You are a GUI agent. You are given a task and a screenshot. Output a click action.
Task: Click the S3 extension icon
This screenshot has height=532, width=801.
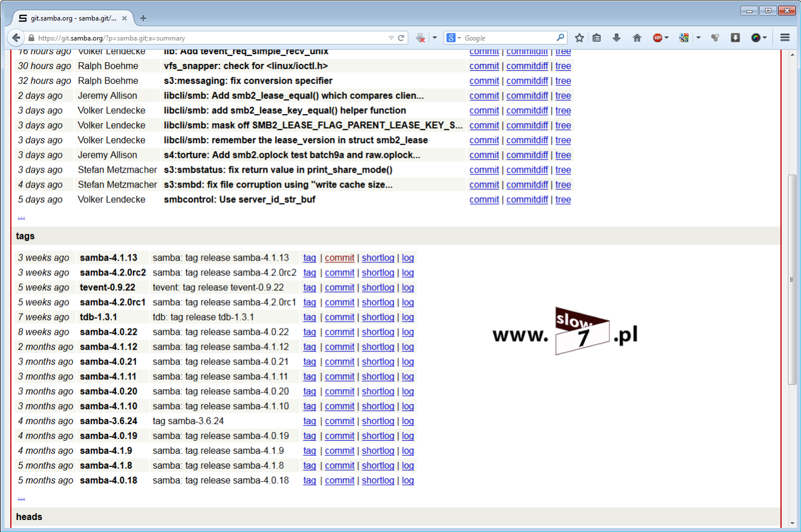[684, 38]
